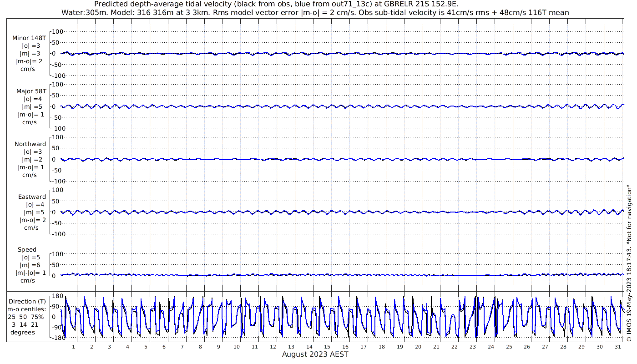Viewport: 637px width, 364px height.
Task: Click the 'Speed' panel label
Action: [27, 249]
